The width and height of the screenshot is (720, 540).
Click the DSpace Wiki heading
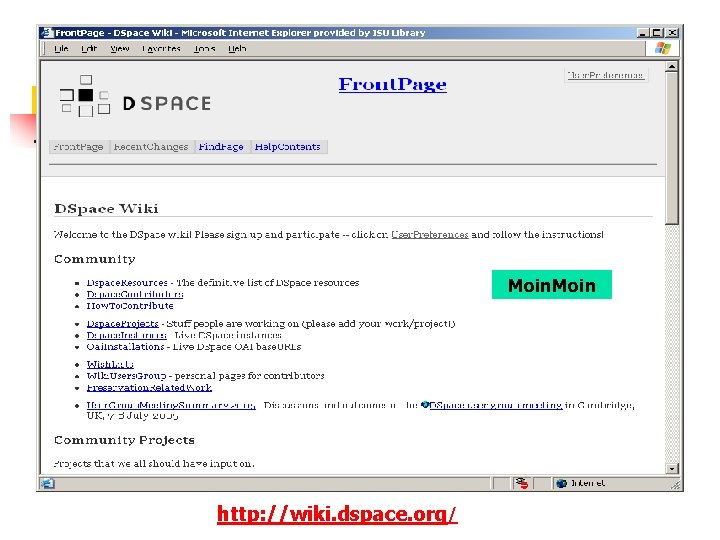click(x=106, y=209)
